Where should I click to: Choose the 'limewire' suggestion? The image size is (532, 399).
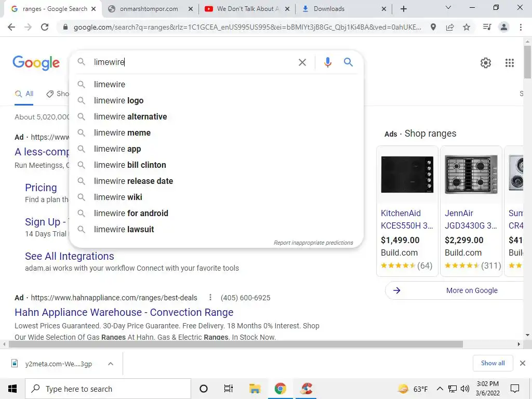pos(217,85)
